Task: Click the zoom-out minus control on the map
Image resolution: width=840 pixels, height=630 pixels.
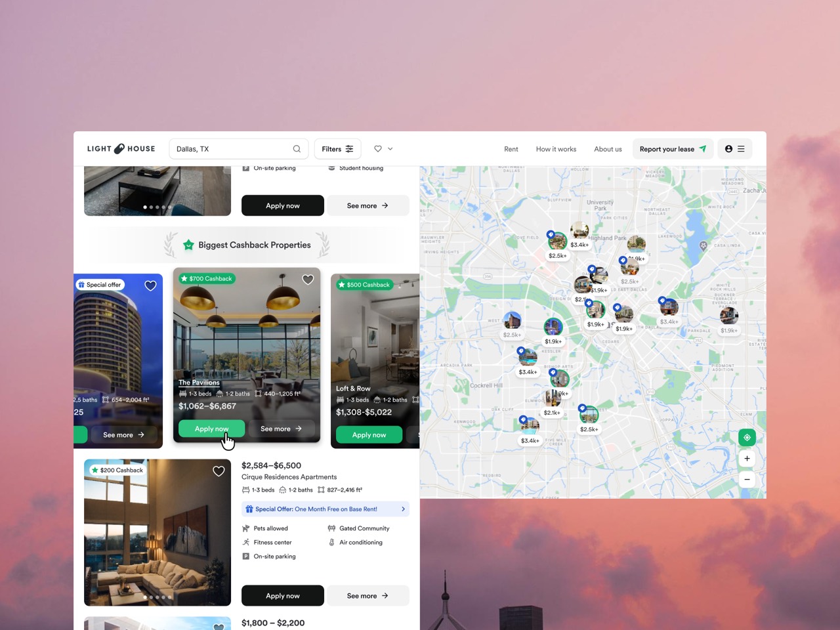Action: point(747,479)
